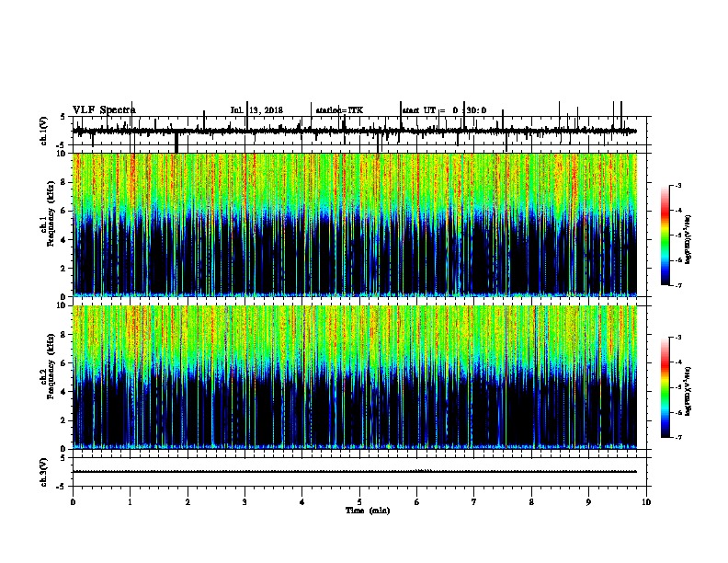This screenshot has height=563, width=728.
Task: Click the '2' minute label on time axis
Action: tap(188, 502)
